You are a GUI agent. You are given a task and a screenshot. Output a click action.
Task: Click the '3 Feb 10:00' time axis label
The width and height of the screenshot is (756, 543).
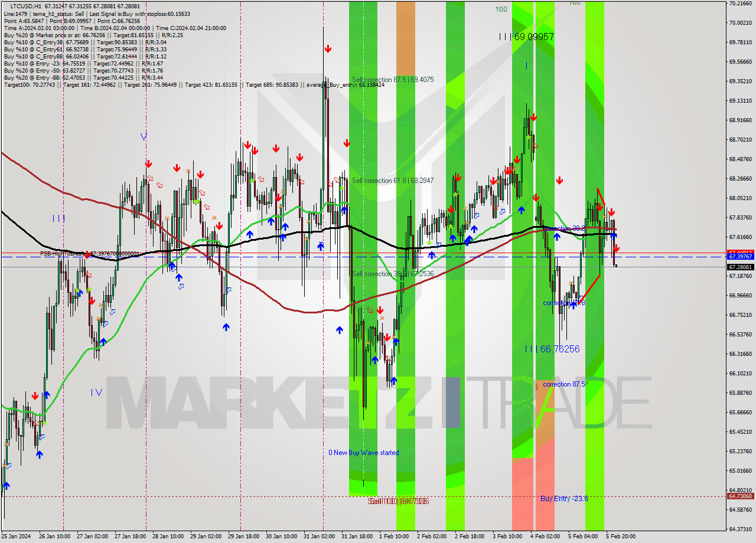tap(507, 537)
